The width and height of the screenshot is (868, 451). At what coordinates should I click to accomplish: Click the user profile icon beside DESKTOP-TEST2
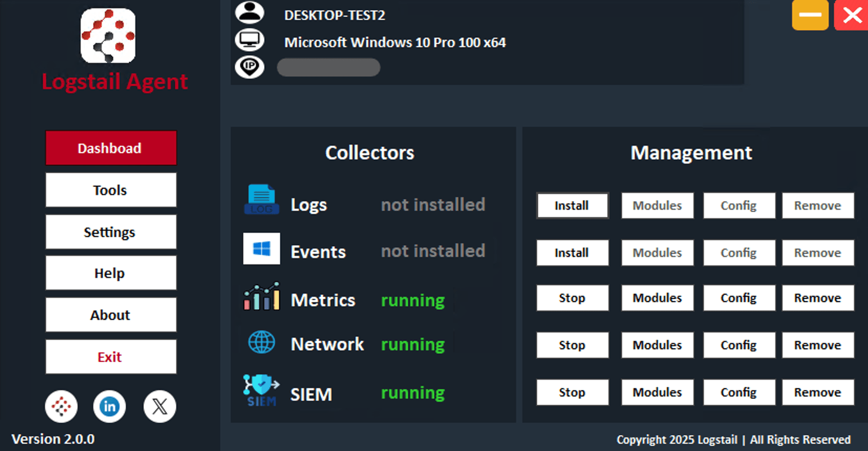249,12
